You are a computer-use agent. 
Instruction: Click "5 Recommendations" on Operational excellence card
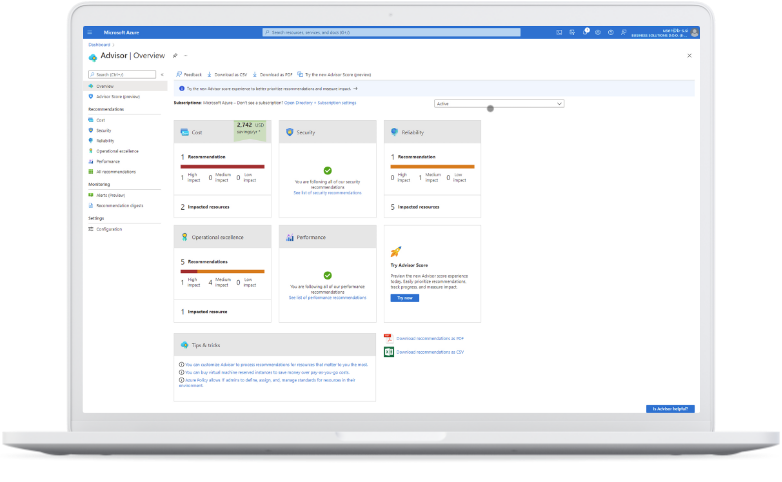click(x=204, y=261)
